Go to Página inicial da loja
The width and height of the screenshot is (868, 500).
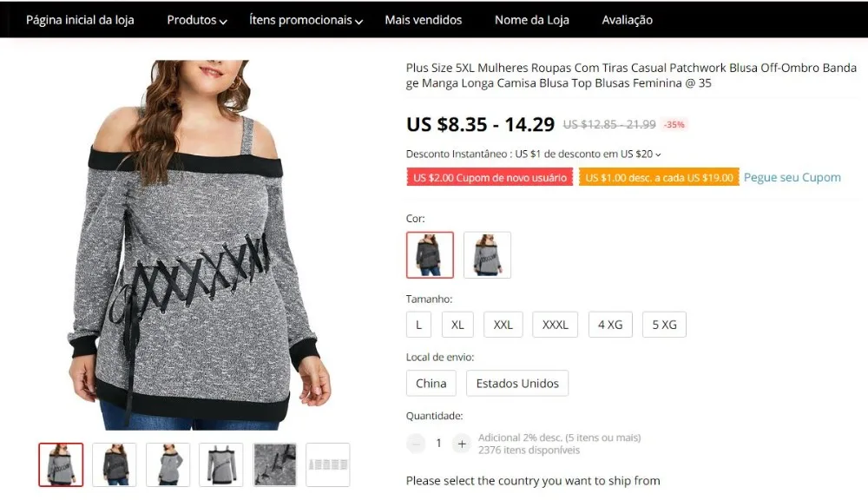[x=80, y=20]
